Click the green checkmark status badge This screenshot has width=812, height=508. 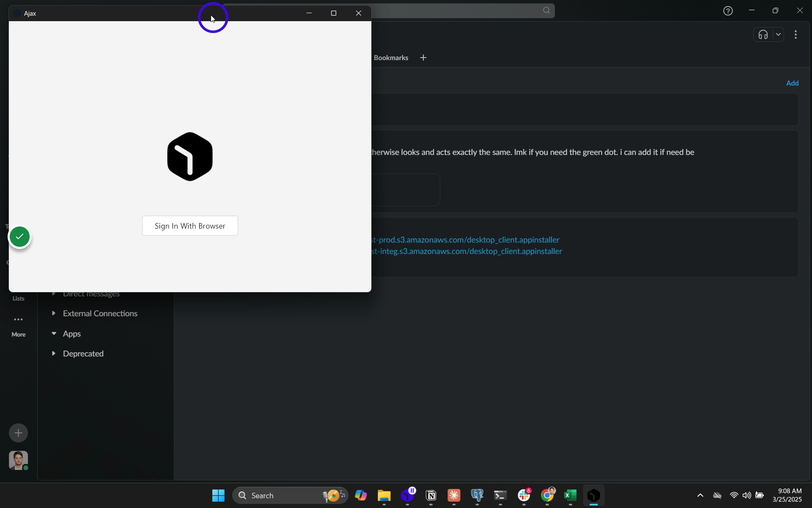click(x=19, y=237)
